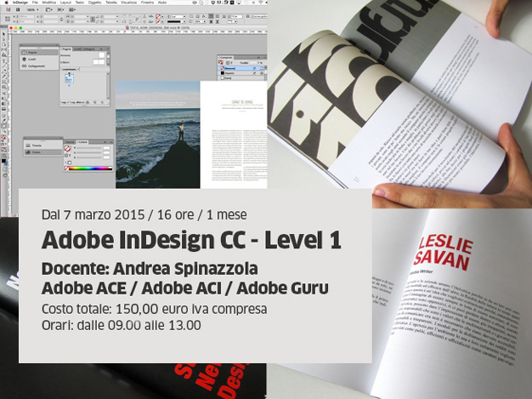Screen dimensions: 532x399
Task: Open the Modifica menu
Action: [x=48, y=3]
